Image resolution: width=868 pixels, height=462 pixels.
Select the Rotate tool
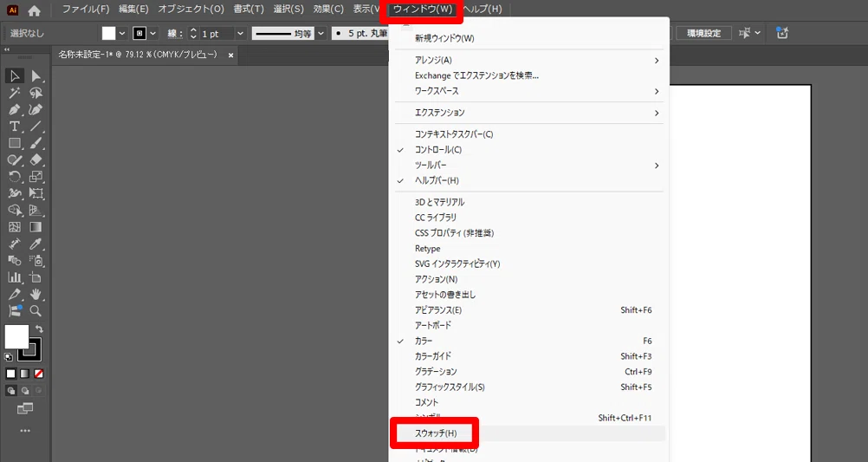tap(15, 177)
